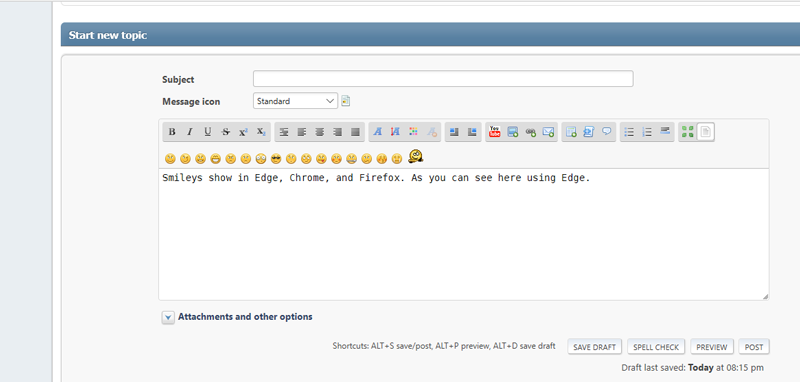This screenshot has height=382, width=800.
Task: Toggle bold formatting
Action: (172, 132)
